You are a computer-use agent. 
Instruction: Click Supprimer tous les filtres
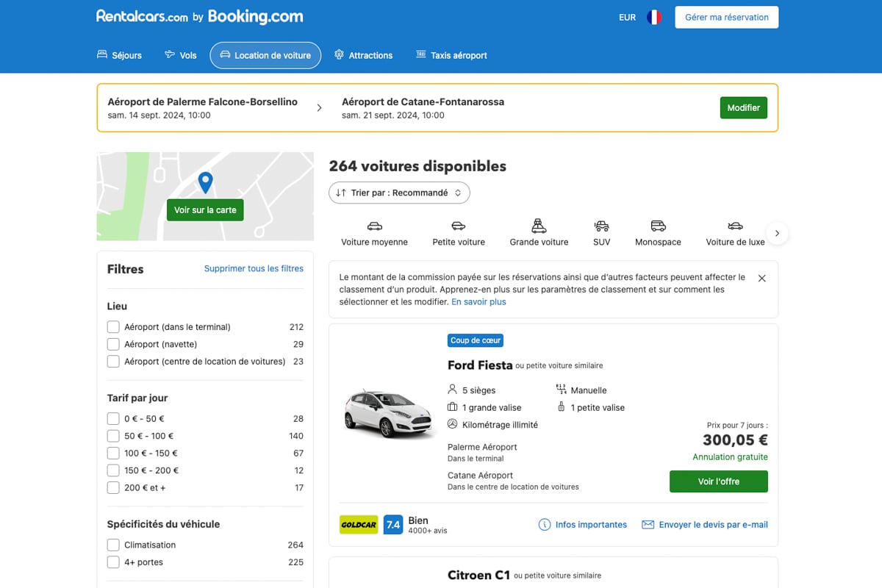254,269
